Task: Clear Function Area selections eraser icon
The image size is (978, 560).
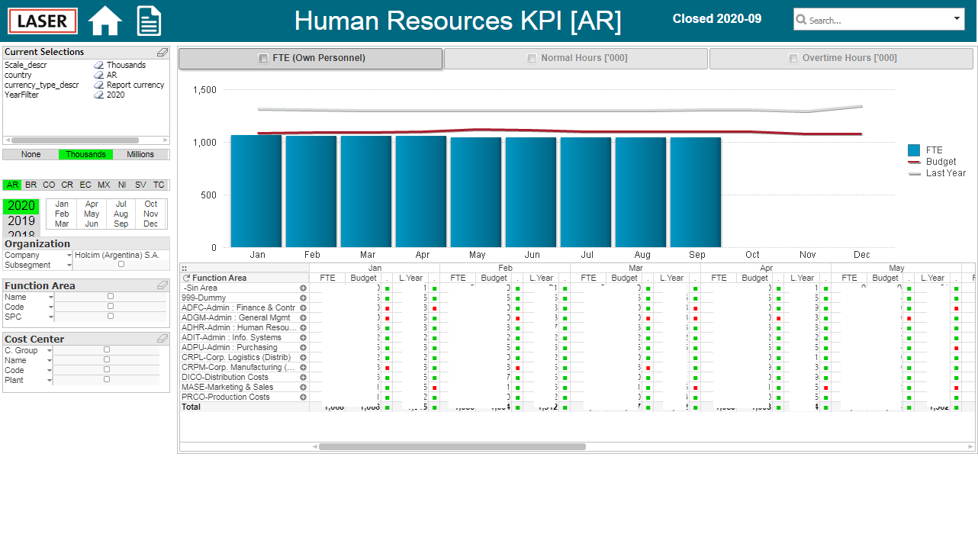Action: [162, 285]
